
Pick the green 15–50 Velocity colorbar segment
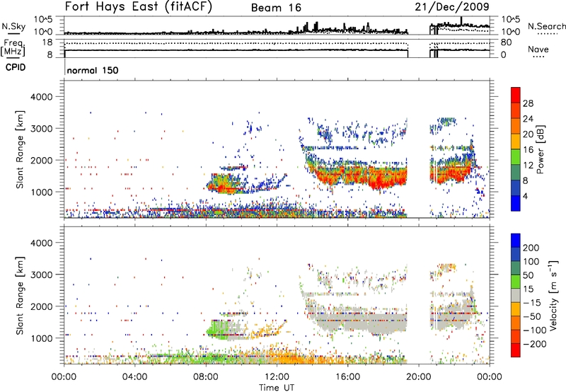click(x=516, y=282)
